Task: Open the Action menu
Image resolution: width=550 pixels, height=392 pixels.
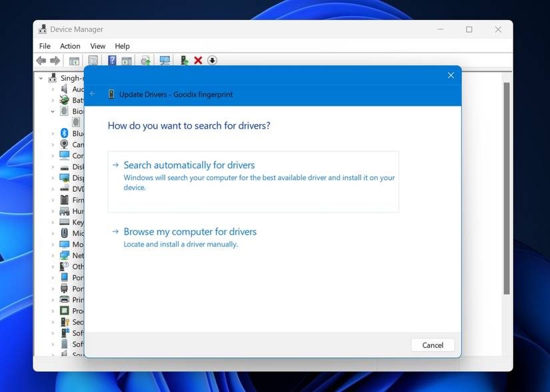Action: 70,46
